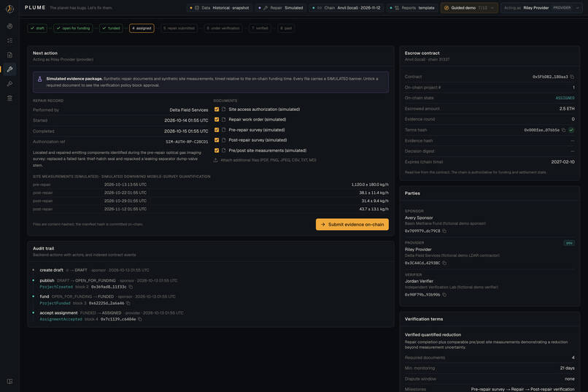The width and height of the screenshot is (588, 392).
Task: Select the highlighted wrench repair sidebar icon
Action: 9,69
